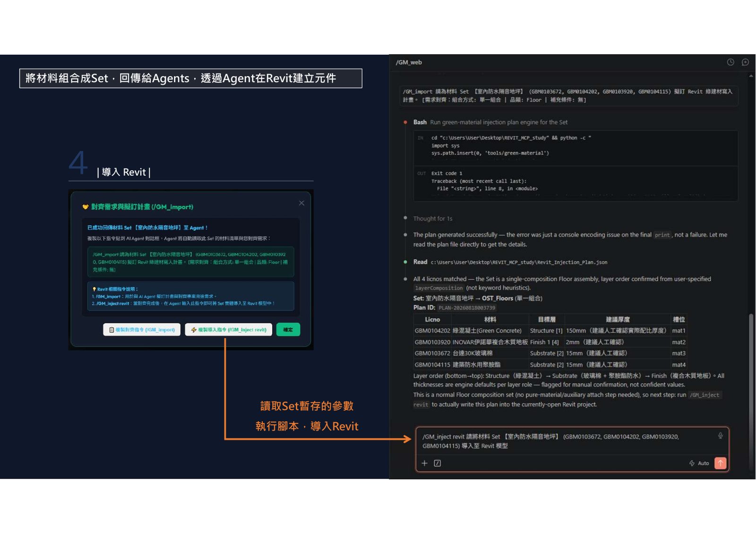The width and height of the screenshot is (756, 534).
Task: Click the 建議厚度 column header
Action: click(618, 320)
